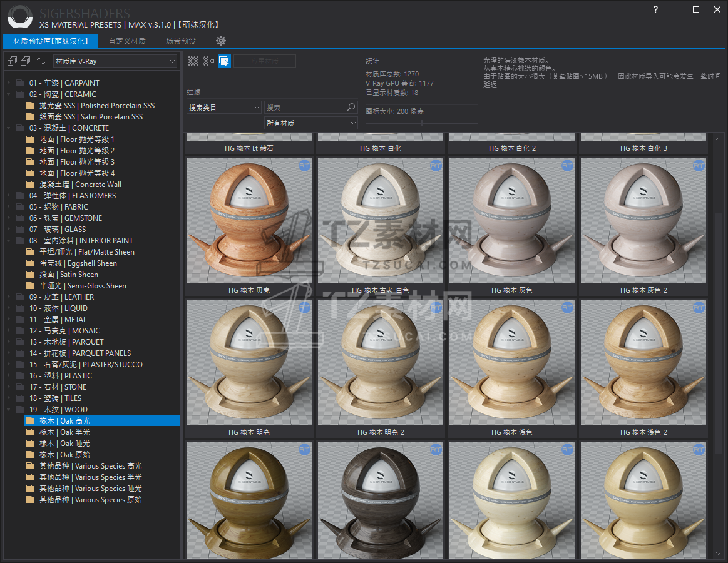Click folder icon of 混凝土墙 Concrete Wall

[x=30, y=185]
